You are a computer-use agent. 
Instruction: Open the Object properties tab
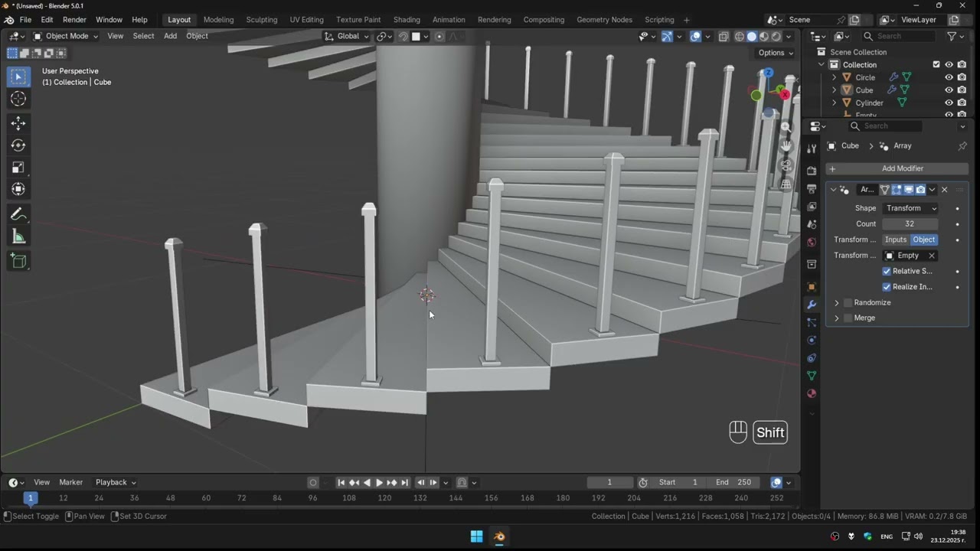coord(812,287)
